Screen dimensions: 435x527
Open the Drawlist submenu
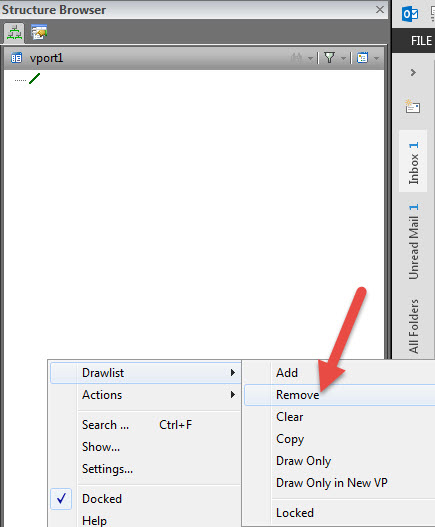pyautogui.click(x=145, y=373)
